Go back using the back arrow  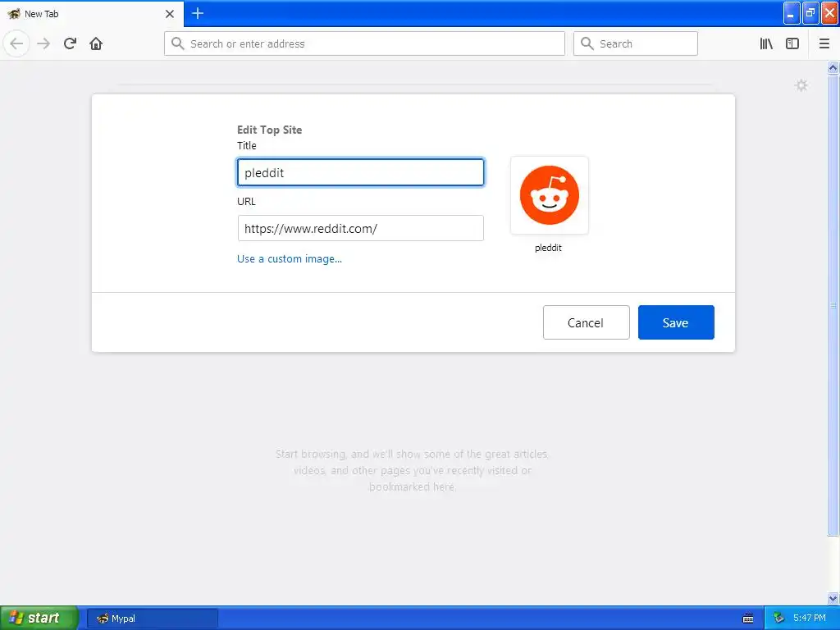tap(16, 43)
